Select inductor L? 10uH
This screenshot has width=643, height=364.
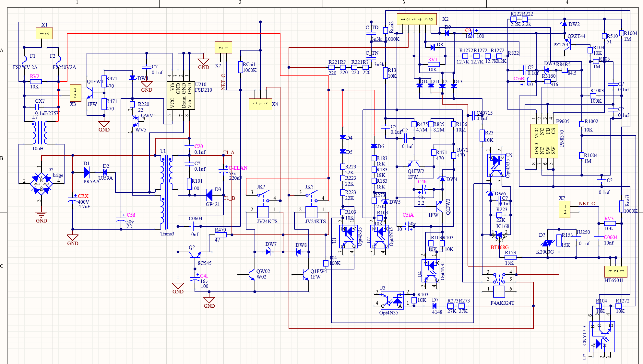(x=40, y=133)
